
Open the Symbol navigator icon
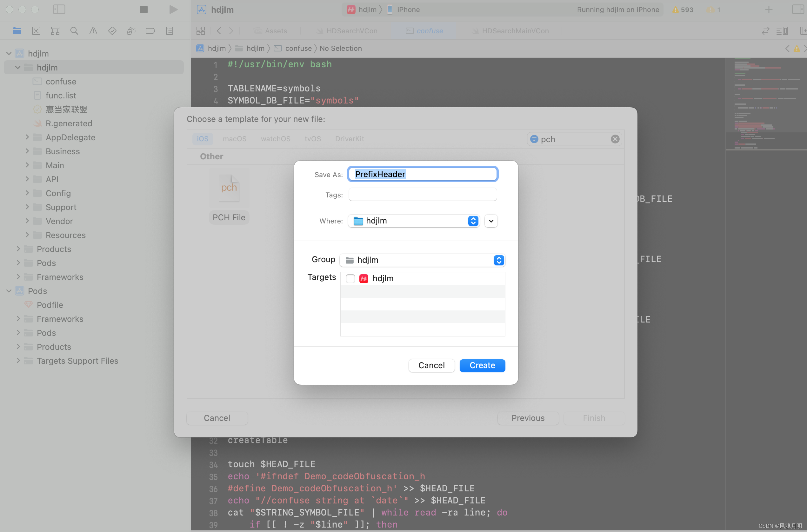click(x=55, y=31)
